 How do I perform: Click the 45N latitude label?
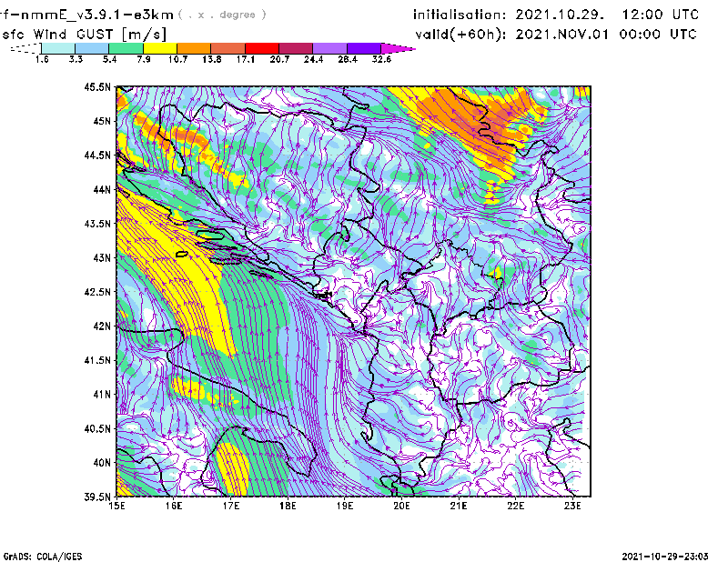click(x=102, y=121)
